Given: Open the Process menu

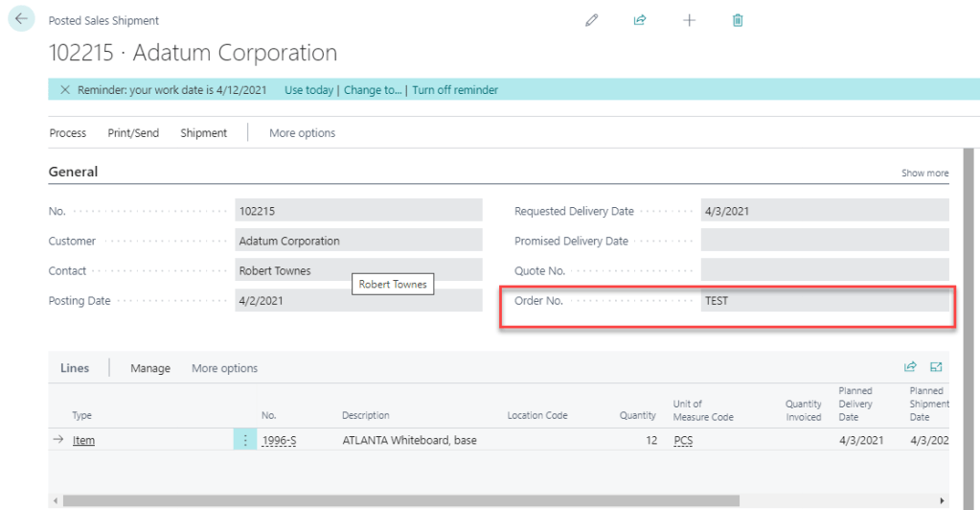Looking at the screenshot, I should [68, 133].
